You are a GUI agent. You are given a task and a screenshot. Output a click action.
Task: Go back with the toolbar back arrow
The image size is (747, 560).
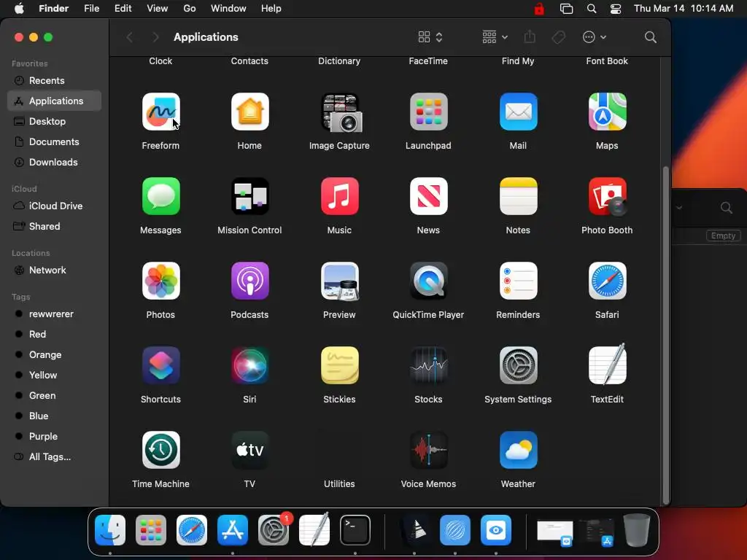130,37
